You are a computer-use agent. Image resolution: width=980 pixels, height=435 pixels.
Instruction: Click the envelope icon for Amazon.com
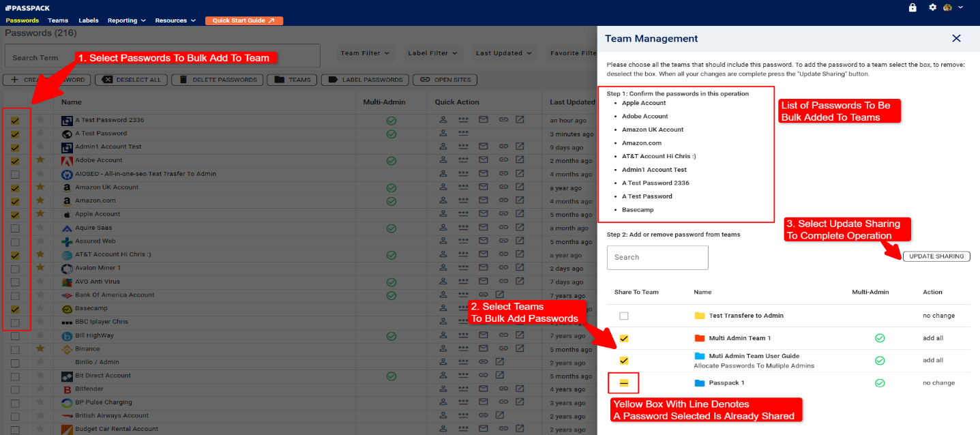pos(483,200)
